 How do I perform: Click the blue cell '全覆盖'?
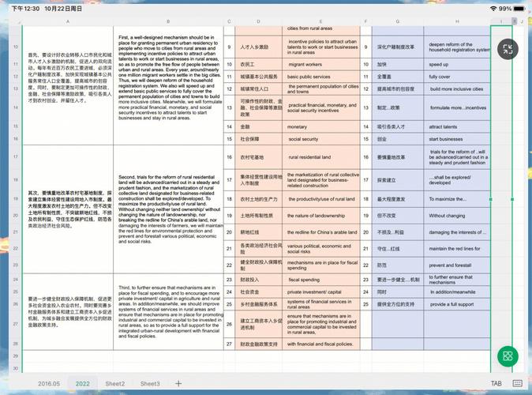pos(398,77)
